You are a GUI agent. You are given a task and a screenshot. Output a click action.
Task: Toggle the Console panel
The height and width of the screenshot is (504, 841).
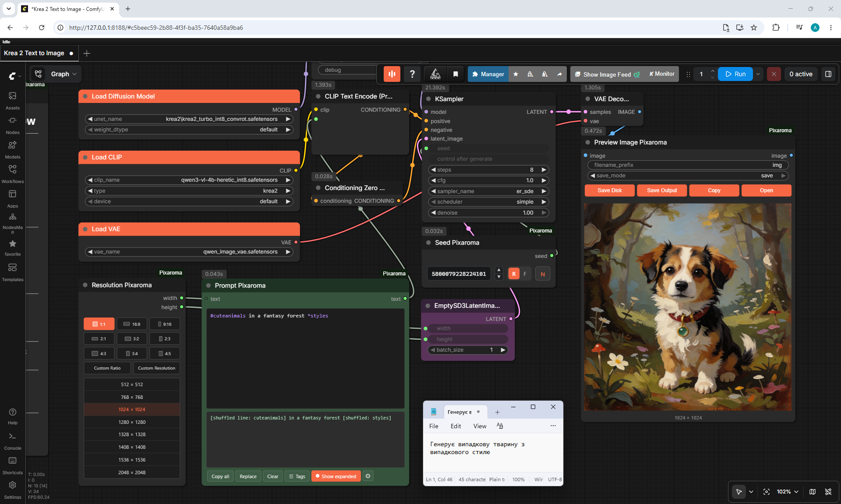[x=12, y=441]
